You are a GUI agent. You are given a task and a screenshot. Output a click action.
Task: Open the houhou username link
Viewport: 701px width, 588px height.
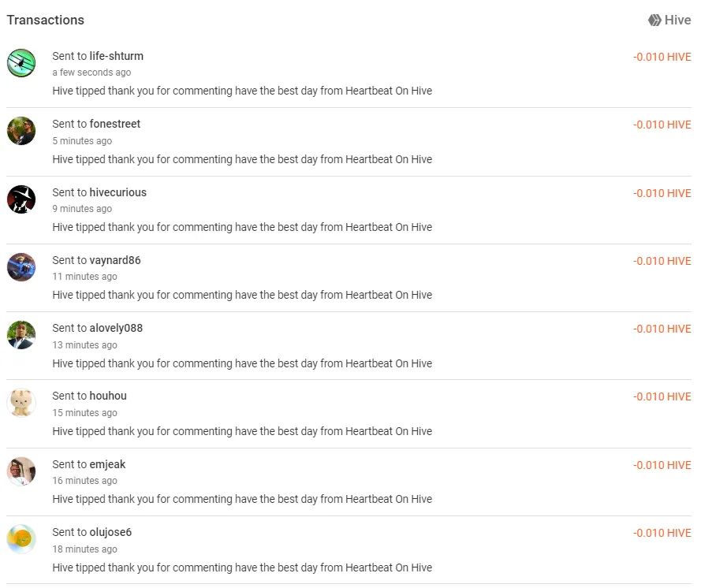[108, 396]
